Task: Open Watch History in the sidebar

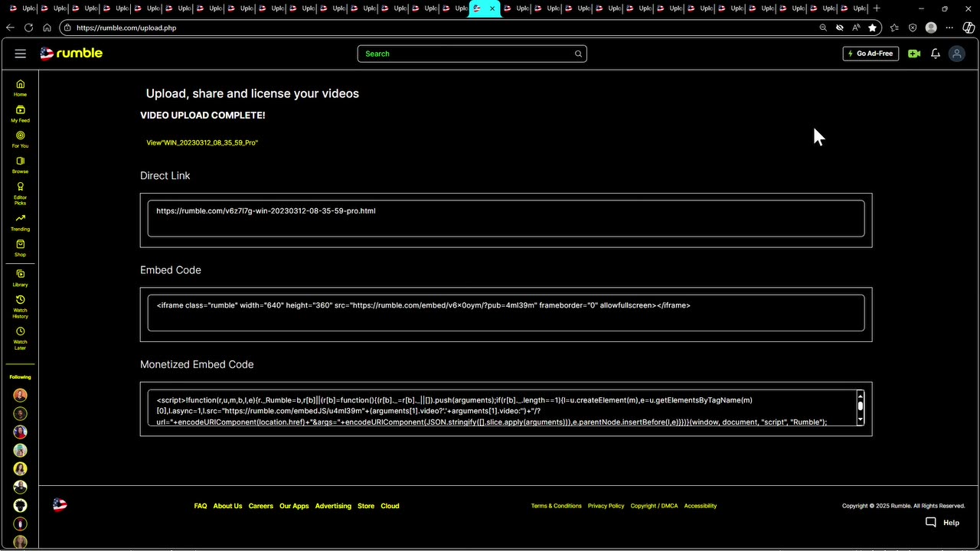Action: 20,307
